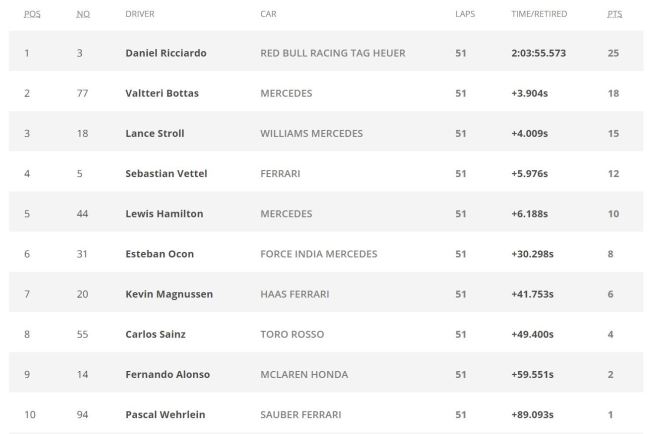The height and width of the screenshot is (434, 651).
Task: Click the TIME/RETIRED column header
Action: (539, 15)
